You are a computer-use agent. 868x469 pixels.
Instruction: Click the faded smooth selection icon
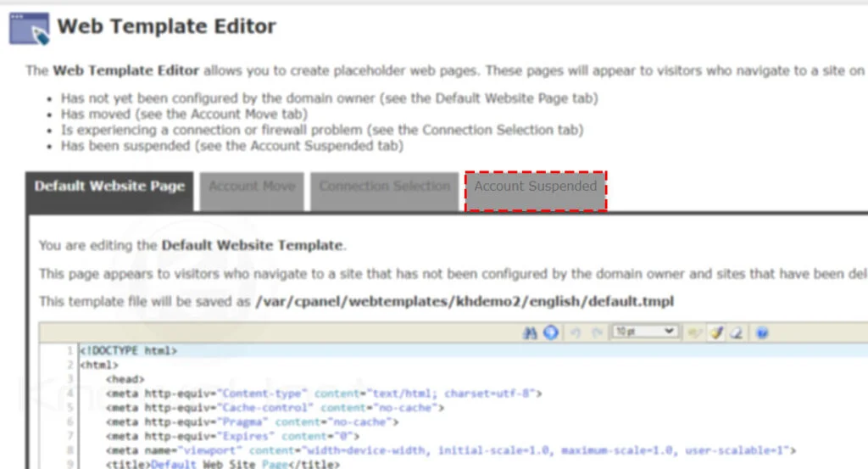(694, 332)
